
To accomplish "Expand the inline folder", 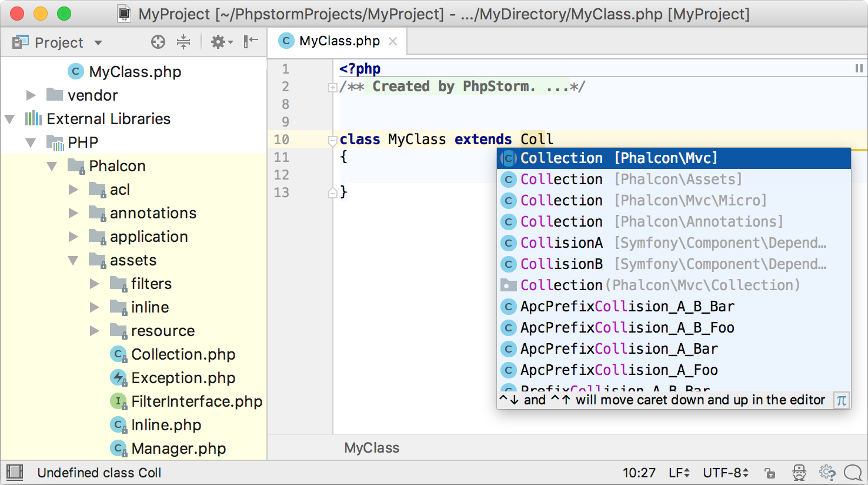I will click(95, 307).
